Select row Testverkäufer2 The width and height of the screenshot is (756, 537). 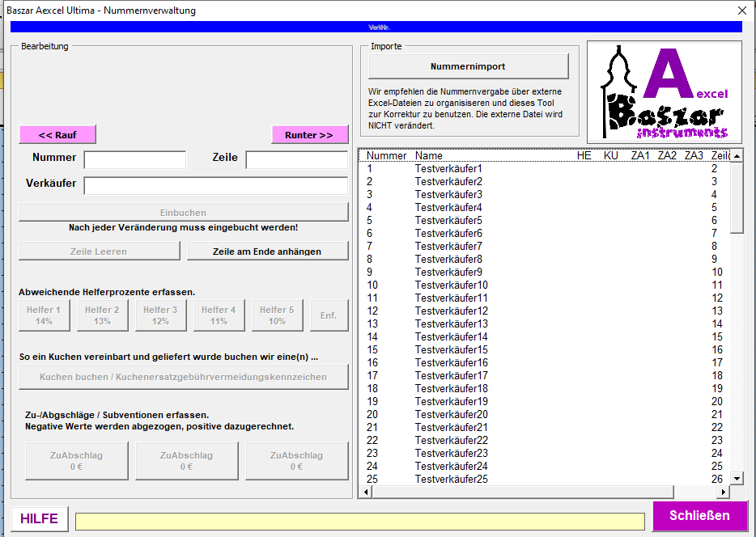coord(545,182)
